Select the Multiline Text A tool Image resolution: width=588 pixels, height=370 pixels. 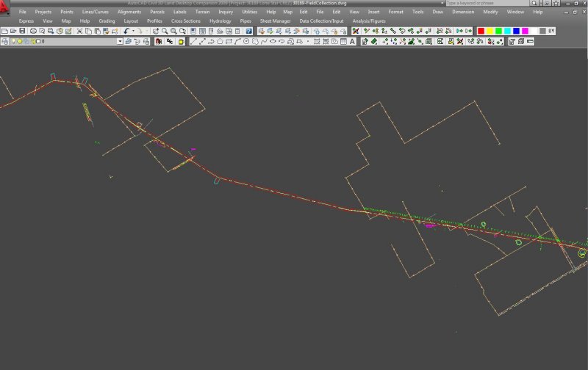(353, 42)
